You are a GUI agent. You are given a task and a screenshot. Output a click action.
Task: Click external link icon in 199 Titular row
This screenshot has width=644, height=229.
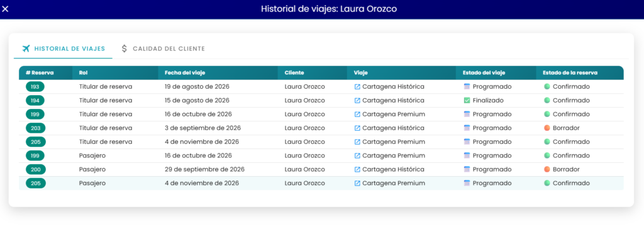point(357,114)
